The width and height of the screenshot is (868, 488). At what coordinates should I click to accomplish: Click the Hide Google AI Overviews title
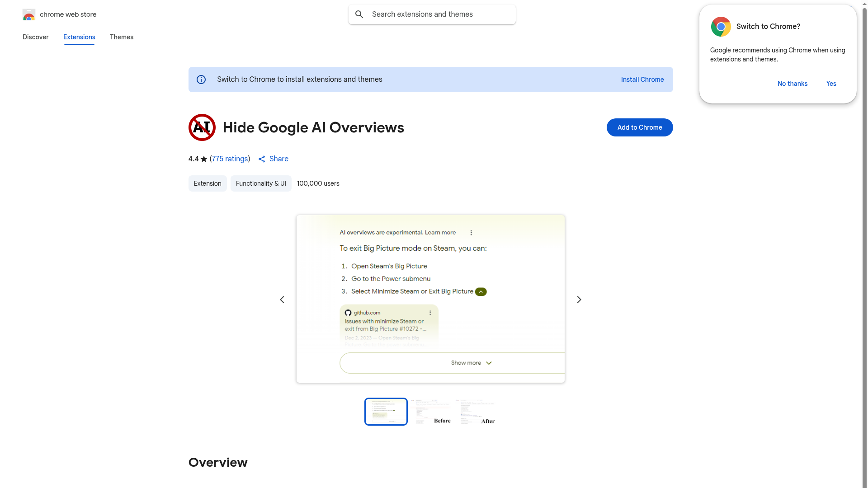click(313, 127)
